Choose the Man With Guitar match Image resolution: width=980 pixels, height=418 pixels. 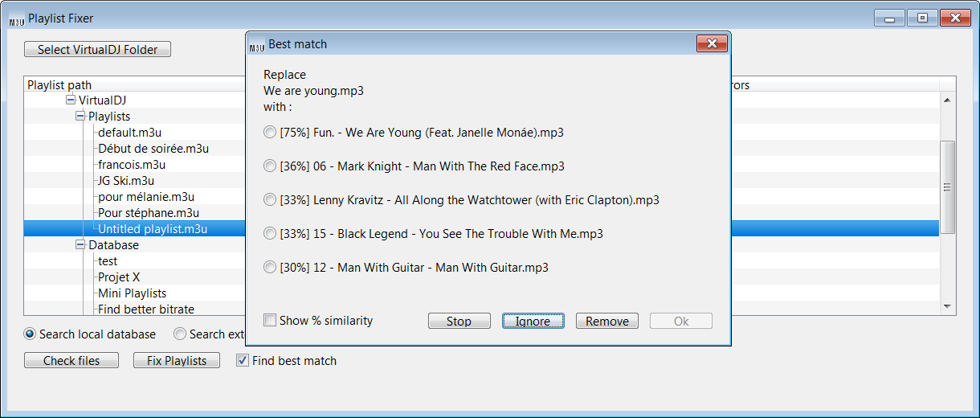[270, 267]
